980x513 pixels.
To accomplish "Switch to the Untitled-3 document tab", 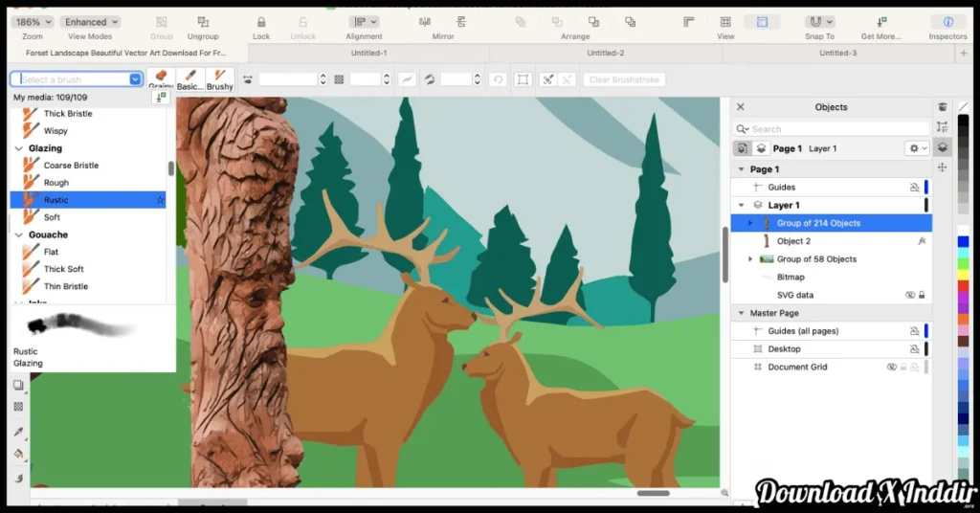I will [x=838, y=53].
